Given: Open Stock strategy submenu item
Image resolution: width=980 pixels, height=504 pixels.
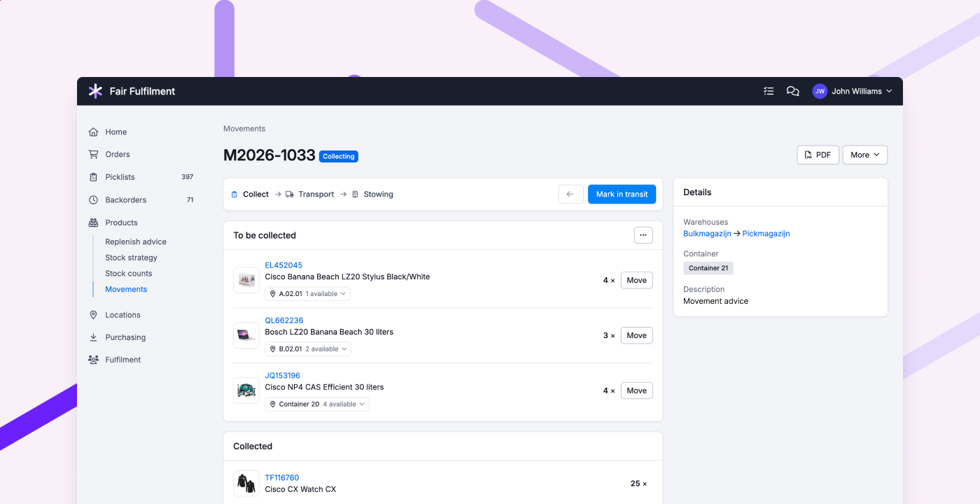Looking at the screenshot, I should 131,258.
